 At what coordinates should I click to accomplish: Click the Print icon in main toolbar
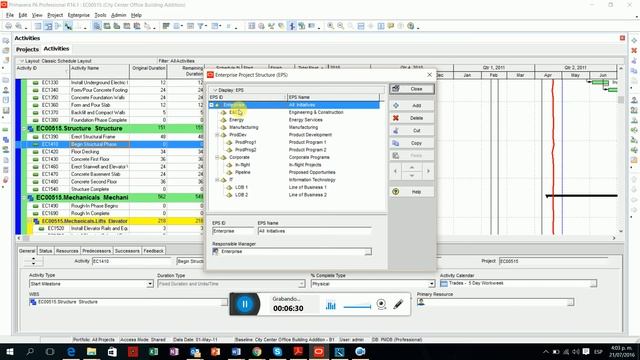click(8, 26)
